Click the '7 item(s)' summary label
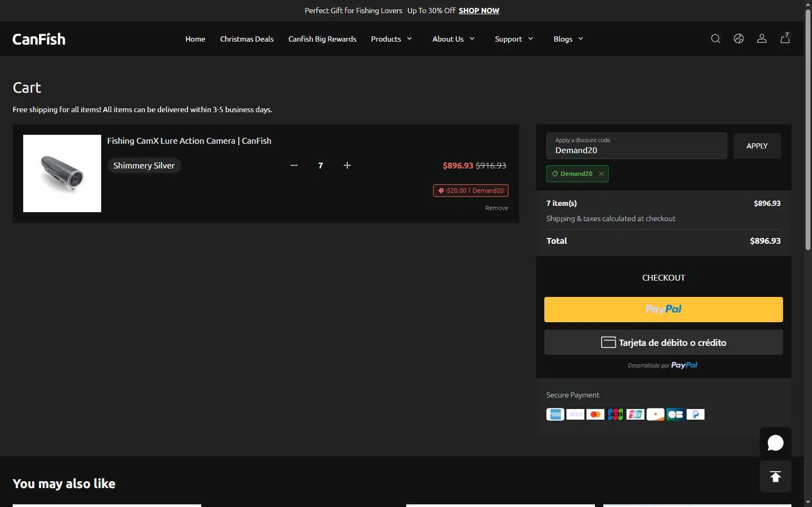The image size is (812, 507). tap(561, 203)
